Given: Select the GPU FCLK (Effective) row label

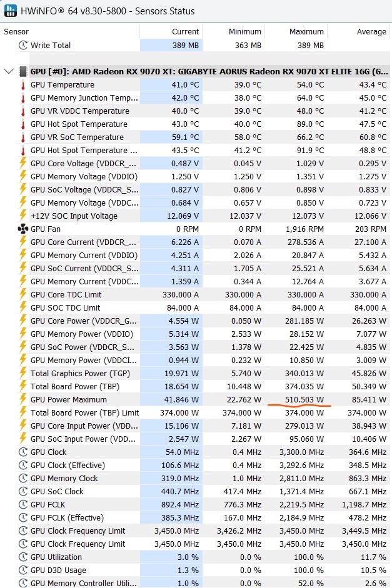Looking at the screenshot, I should coord(67,518).
